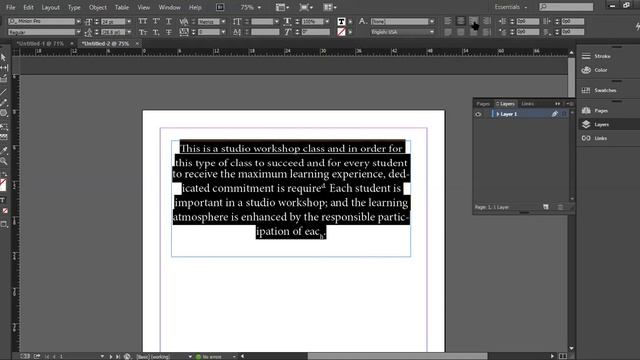Open the Swatches panel from the dock

point(598,90)
